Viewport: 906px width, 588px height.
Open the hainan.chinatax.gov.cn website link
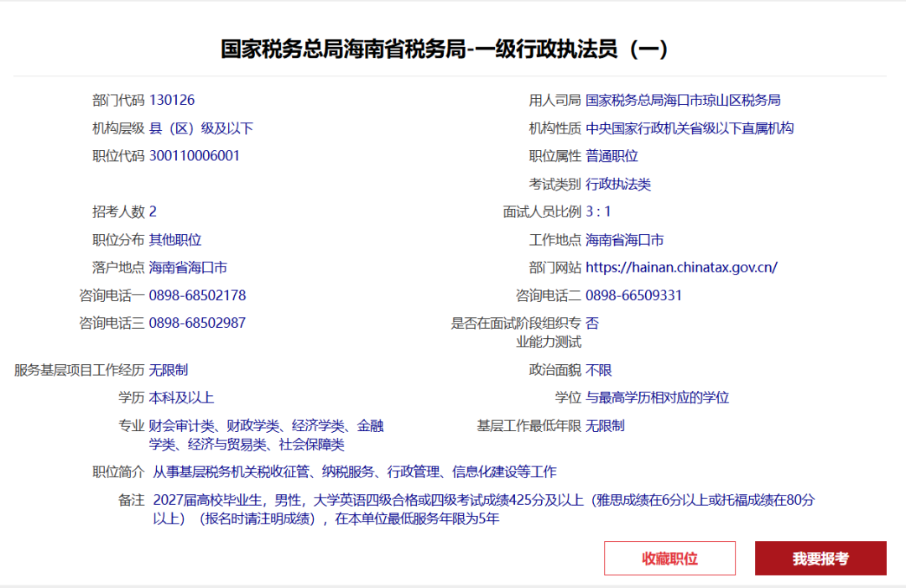point(681,268)
